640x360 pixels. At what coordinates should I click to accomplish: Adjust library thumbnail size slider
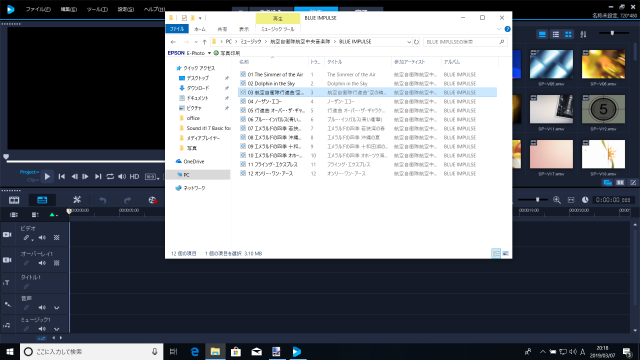[x=612, y=33]
